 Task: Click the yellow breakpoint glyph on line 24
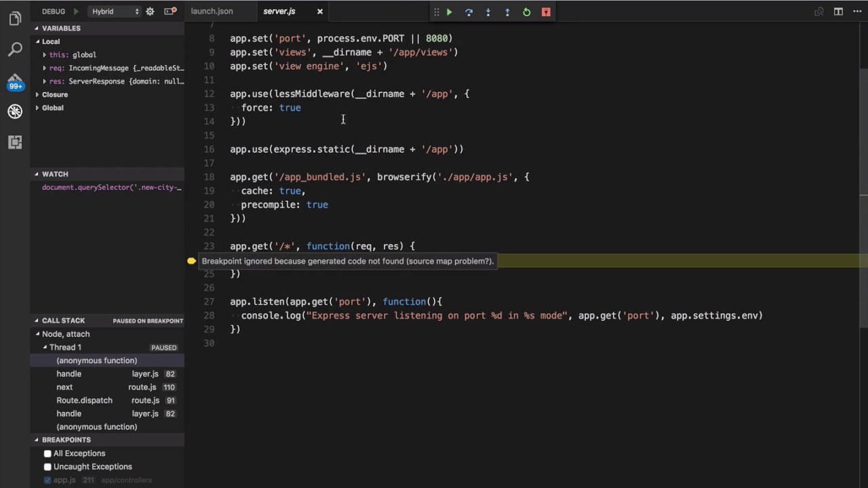click(x=191, y=260)
